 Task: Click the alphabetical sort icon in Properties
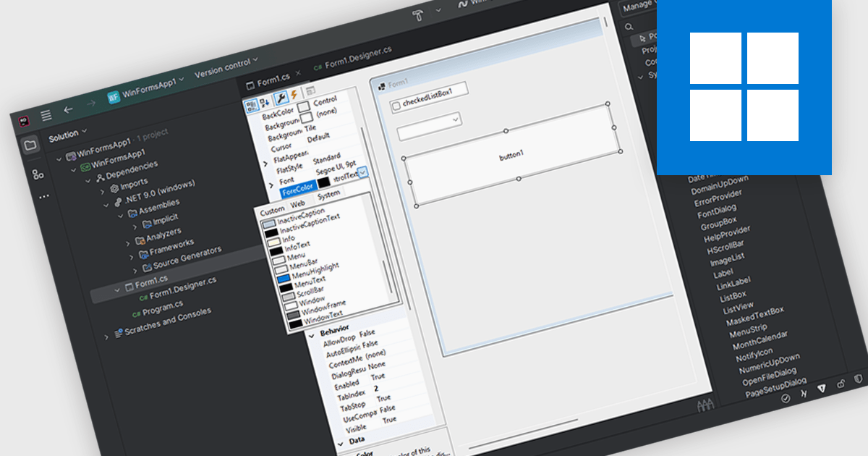(265, 104)
